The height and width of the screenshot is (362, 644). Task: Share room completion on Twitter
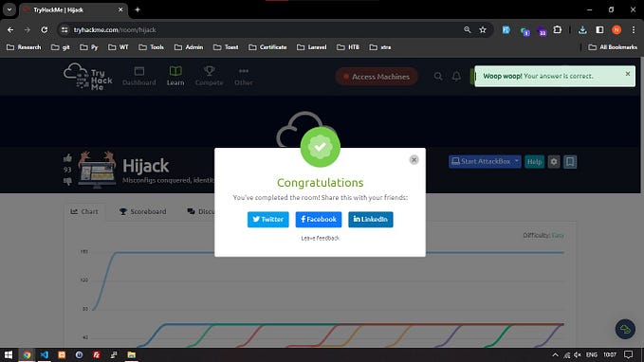(x=267, y=219)
